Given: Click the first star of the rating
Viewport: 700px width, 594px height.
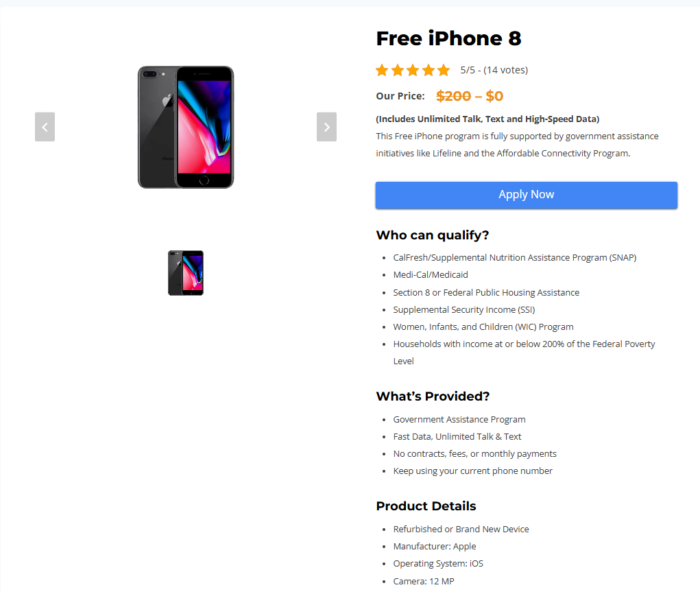Looking at the screenshot, I should tap(381, 69).
